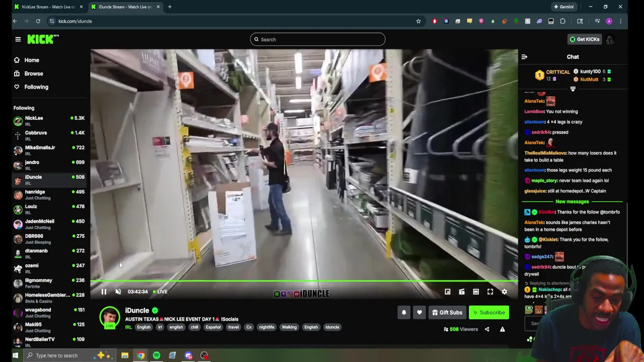Select the Walking stream tag
Image resolution: width=644 pixels, height=362 pixels.
(289, 327)
